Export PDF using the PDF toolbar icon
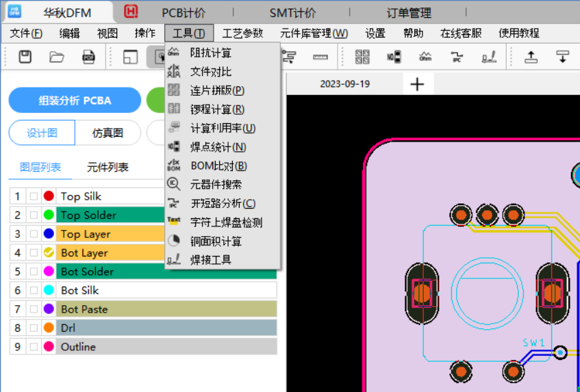The width and height of the screenshot is (580, 392). [88, 57]
